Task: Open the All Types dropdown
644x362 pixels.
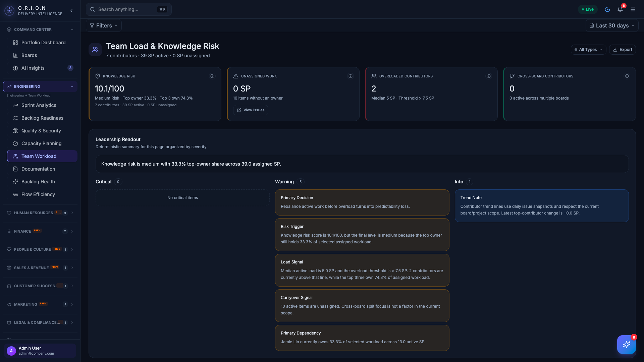Action: [588, 50]
